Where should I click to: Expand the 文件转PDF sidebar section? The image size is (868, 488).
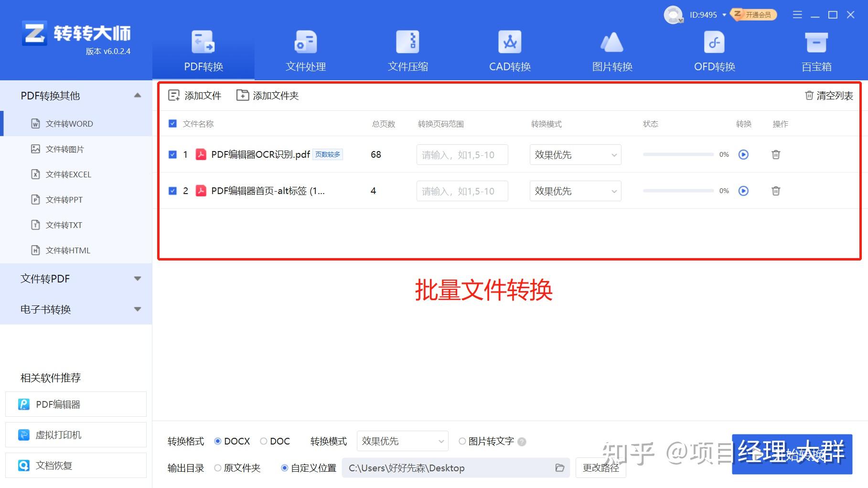[x=76, y=279]
